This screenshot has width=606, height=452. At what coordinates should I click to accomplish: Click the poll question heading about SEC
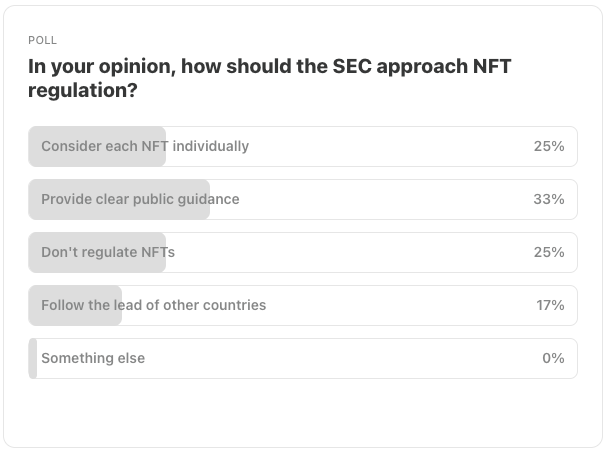tap(269, 78)
